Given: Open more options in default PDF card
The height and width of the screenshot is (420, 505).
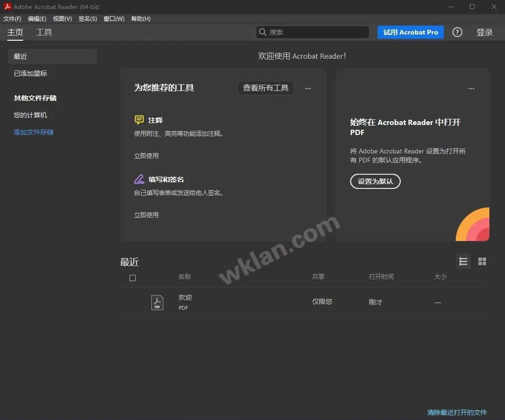Looking at the screenshot, I should pyautogui.click(x=471, y=89).
